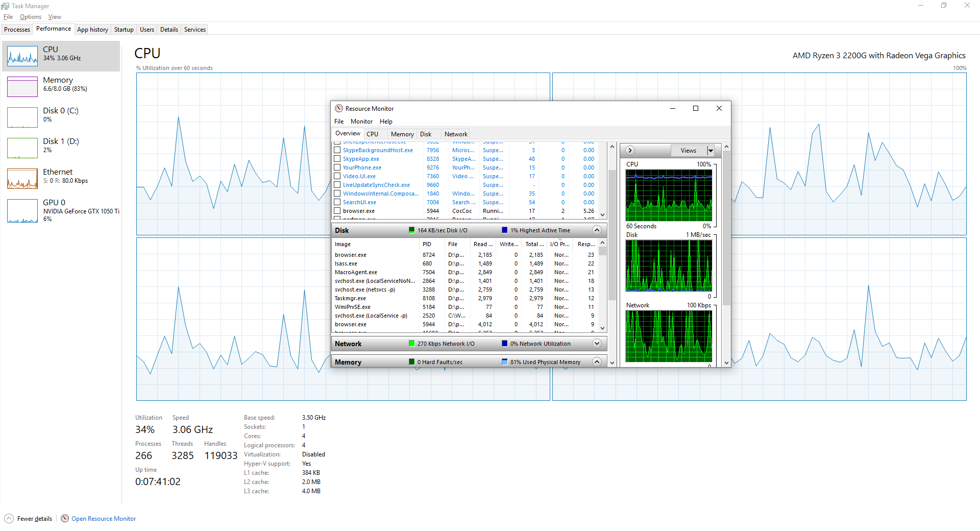Image resolution: width=980 pixels, height=531 pixels.
Task: Switch to Resource Monitor Memory tab
Action: [402, 134]
